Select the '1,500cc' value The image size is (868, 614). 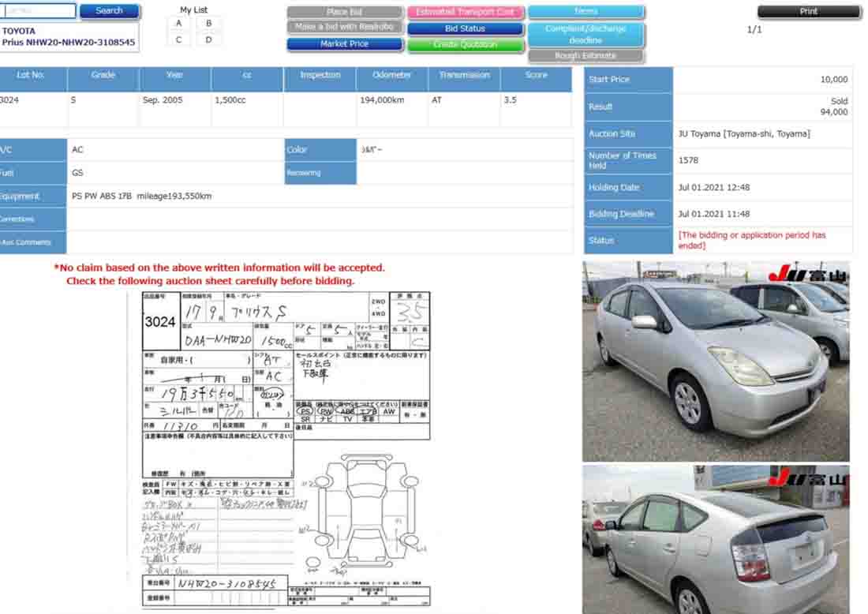[x=230, y=100]
